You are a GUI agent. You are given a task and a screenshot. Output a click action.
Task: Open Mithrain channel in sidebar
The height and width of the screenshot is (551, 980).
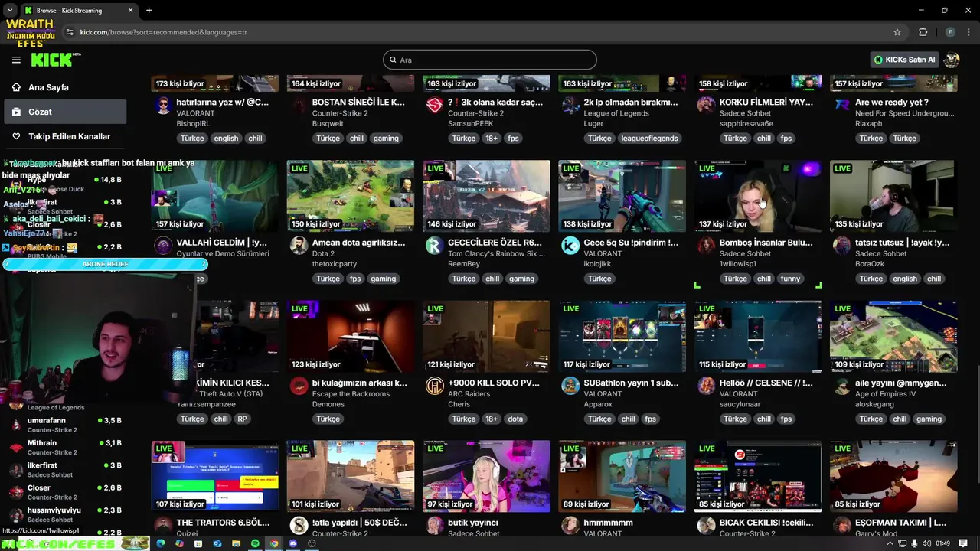coord(65,447)
